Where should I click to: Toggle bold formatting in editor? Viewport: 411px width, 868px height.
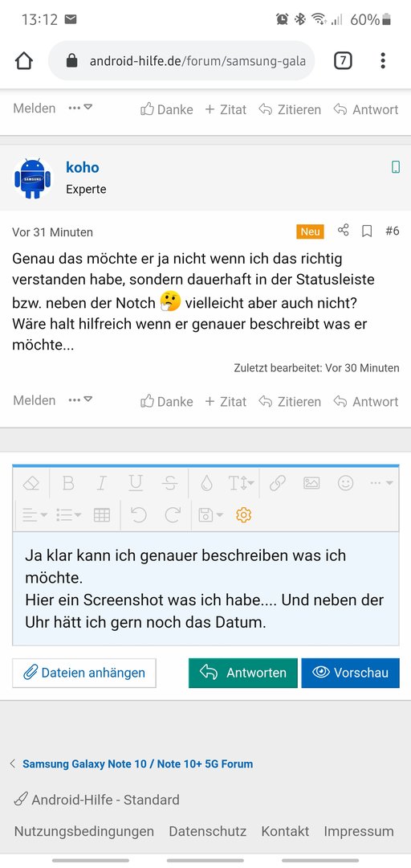point(68,483)
